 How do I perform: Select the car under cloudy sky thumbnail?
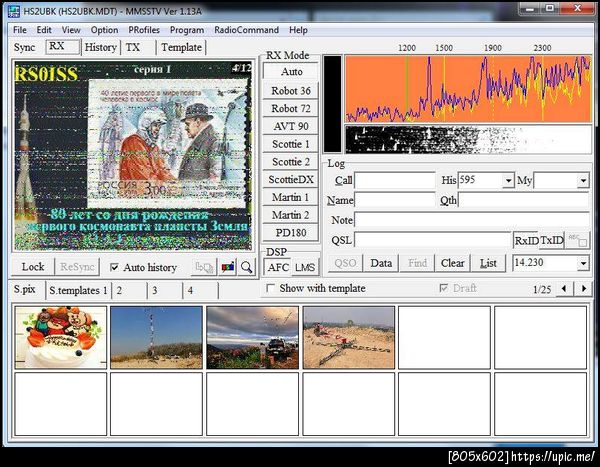tap(253, 337)
